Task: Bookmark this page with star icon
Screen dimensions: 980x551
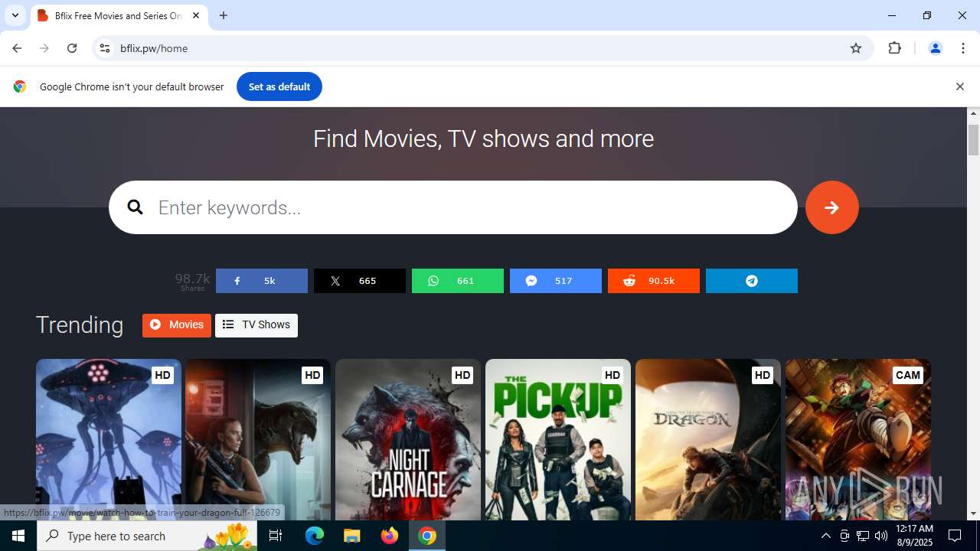Action: [x=856, y=48]
